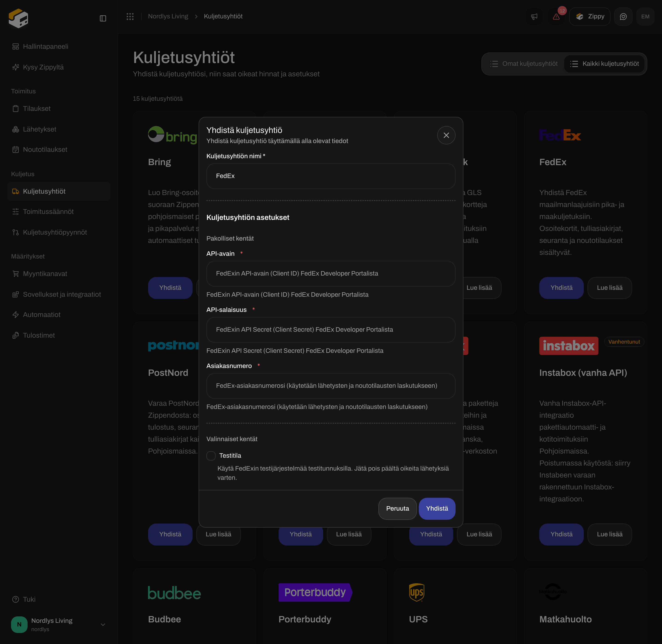Click the '15 kuljetusyhtiötä' count text
Image resolution: width=662 pixels, height=644 pixels.
tap(157, 99)
